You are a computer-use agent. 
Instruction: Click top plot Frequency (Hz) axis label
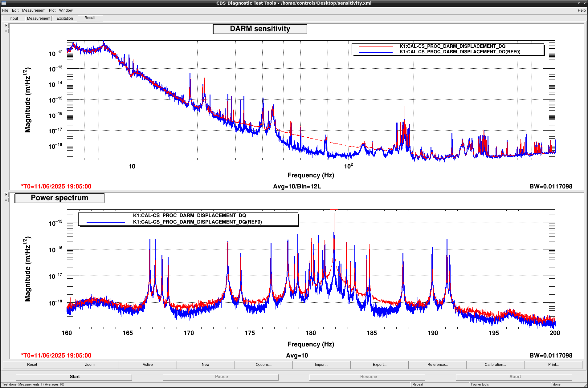(311, 175)
